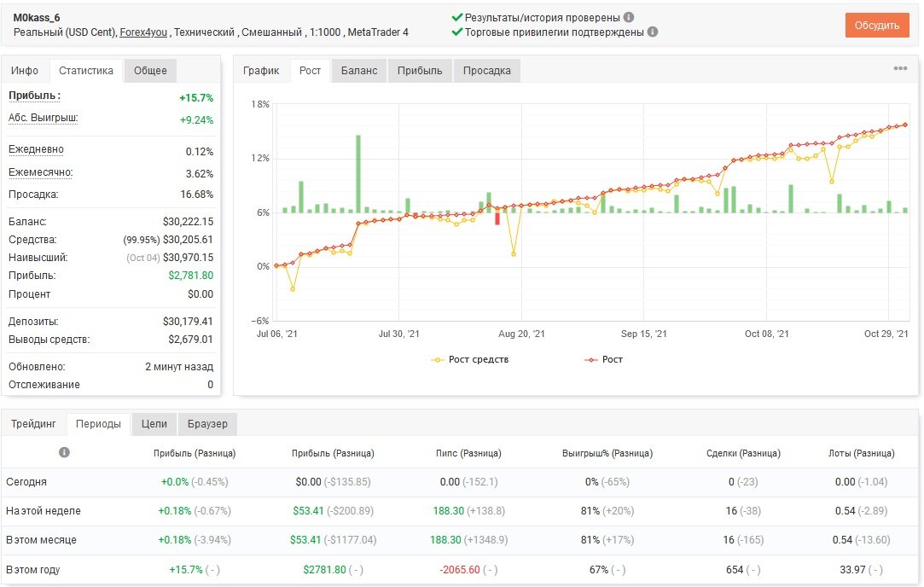Open the Forex4you broker link
Screen dimensions: 924x587
[x=143, y=32]
